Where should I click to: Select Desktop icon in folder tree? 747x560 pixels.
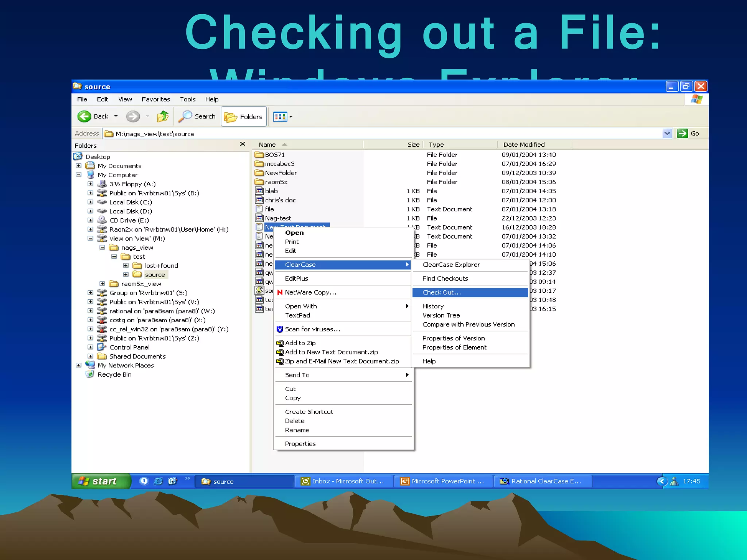coord(78,156)
